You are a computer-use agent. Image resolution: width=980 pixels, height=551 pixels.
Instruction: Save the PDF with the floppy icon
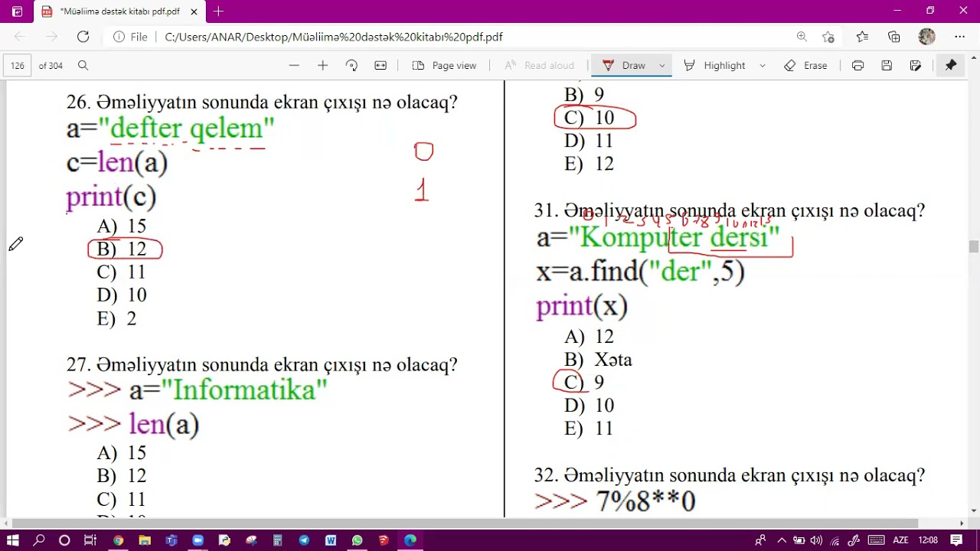click(x=887, y=66)
